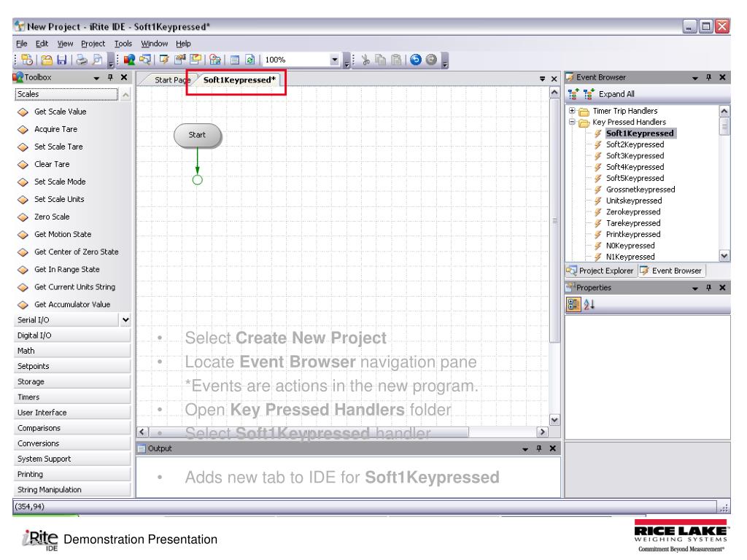Image resolution: width=747 pixels, height=560 pixels.
Task: Open the Setpoints toolbox category
Action: click(72, 366)
